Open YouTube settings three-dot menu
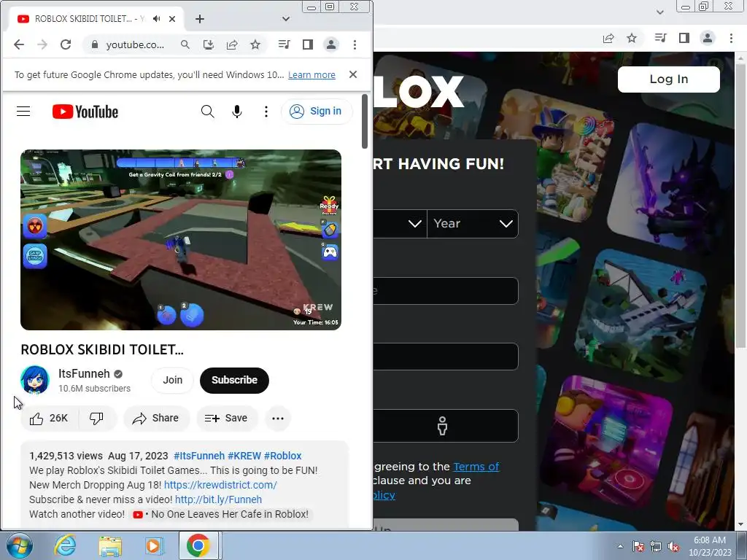 tap(266, 112)
